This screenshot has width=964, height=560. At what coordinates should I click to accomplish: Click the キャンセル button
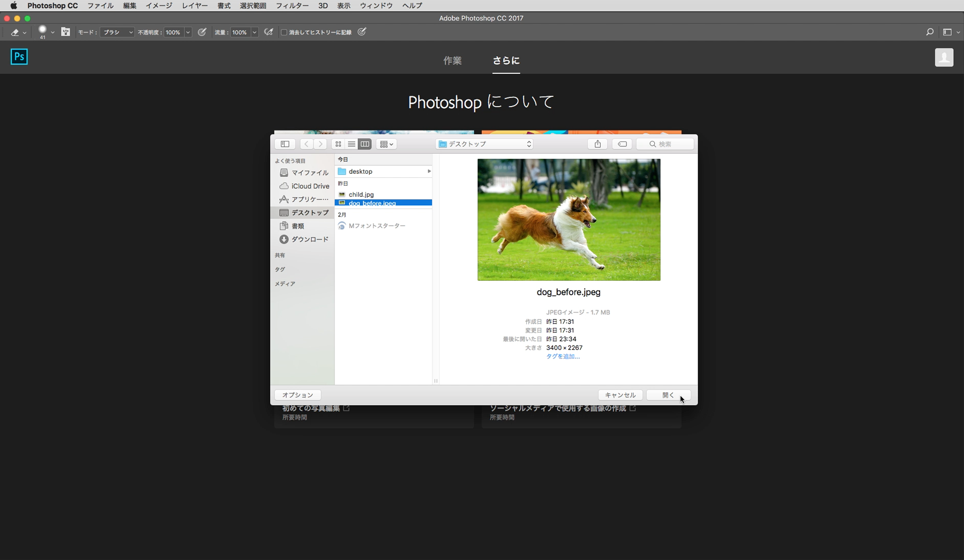coord(620,395)
